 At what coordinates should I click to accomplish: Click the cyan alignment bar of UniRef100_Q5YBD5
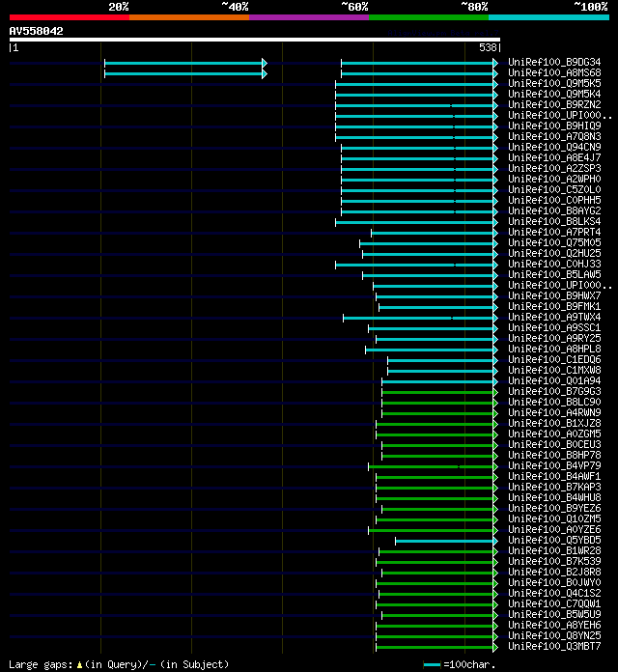pos(446,542)
